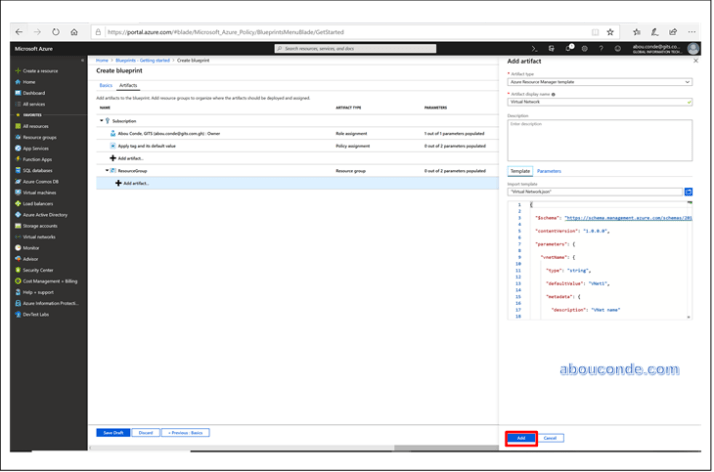
Task: Open Storage accounts in the sidebar
Action: (x=41, y=226)
